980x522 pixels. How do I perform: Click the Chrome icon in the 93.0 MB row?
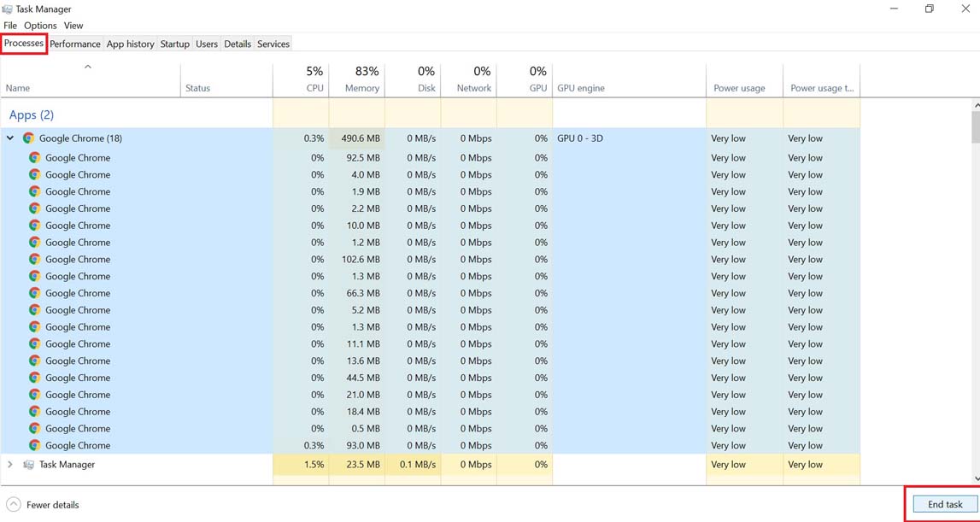coord(34,445)
